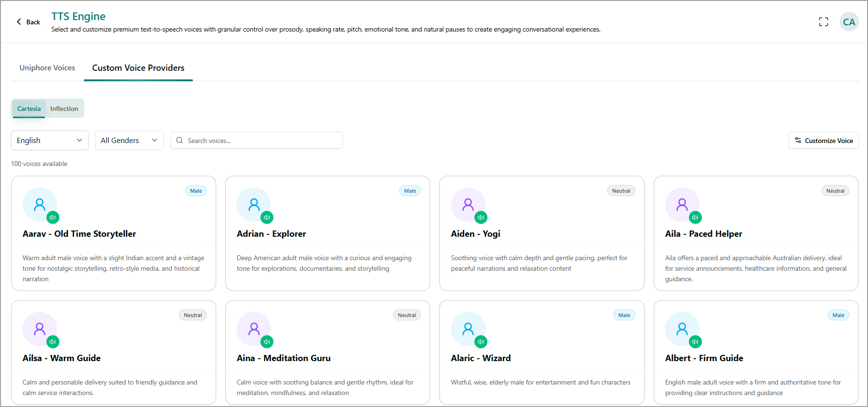Play audio preview for Adrian - Explorer
The image size is (868, 407).
(x=267, y=218)
